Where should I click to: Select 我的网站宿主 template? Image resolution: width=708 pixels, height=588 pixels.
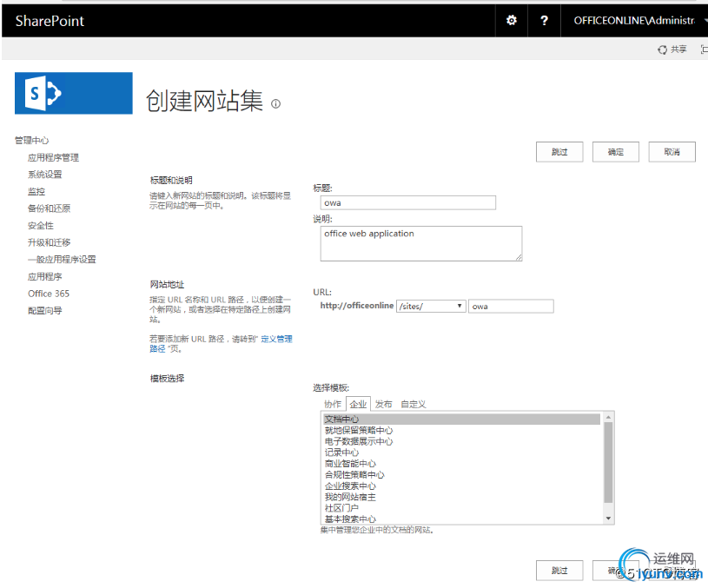[x=462, y=497]
